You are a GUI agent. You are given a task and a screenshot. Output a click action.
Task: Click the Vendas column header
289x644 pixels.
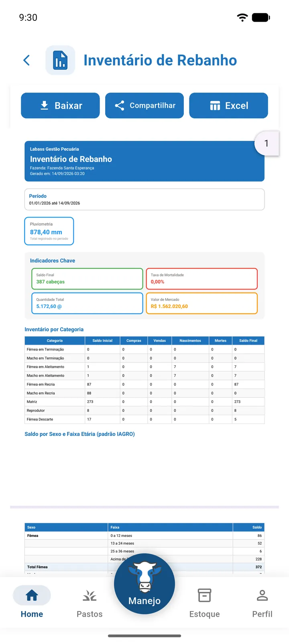160,340
